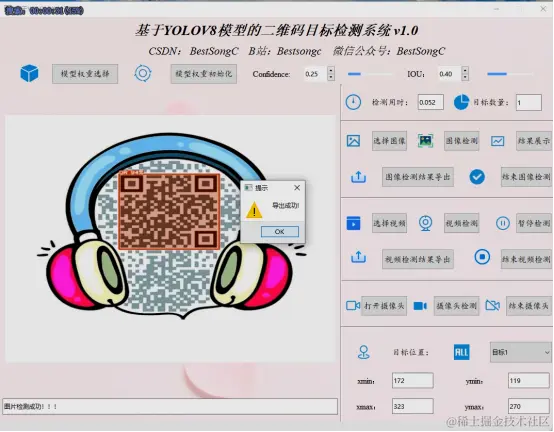Click the 图像检测 button
Image resolution: width=554 pixels, height=432 pixels.
[x=461, y=141]
